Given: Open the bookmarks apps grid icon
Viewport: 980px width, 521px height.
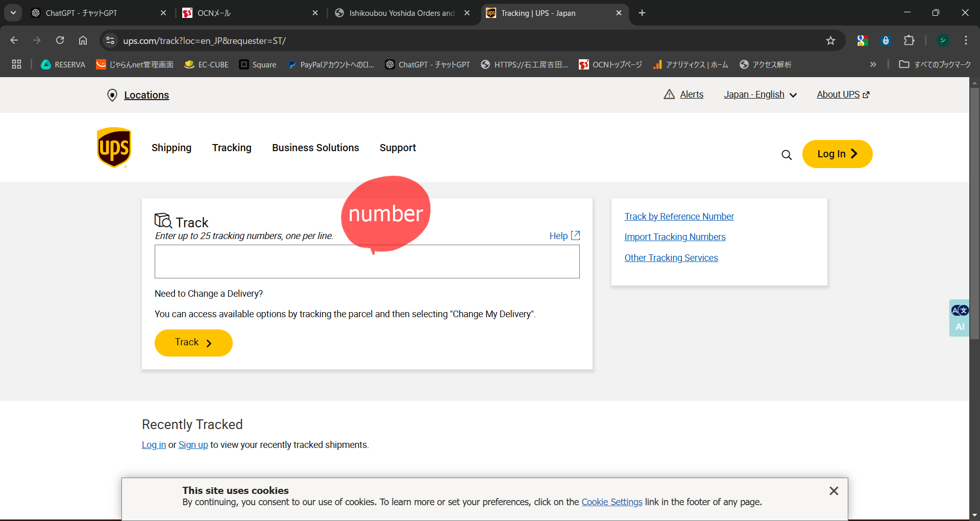Looking at the screenshot, I should pyautogui.click(x=16, y=64).
